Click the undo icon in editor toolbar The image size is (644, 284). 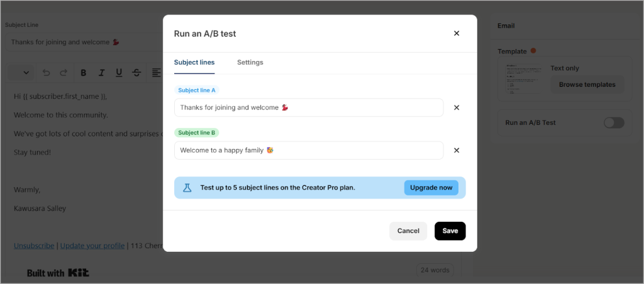click(x=46, y=73)
